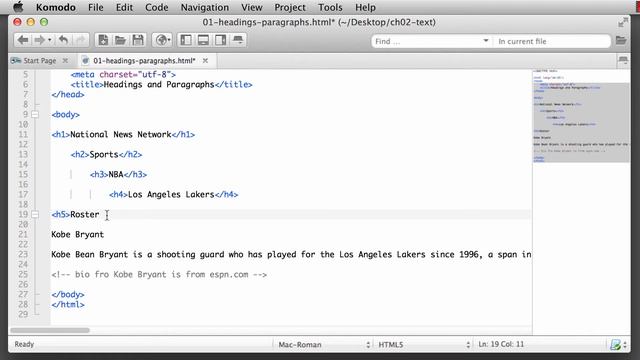This screenshot has width=640, height=360.
Task: Click the code minimap preview
Action: coord(581,116)
